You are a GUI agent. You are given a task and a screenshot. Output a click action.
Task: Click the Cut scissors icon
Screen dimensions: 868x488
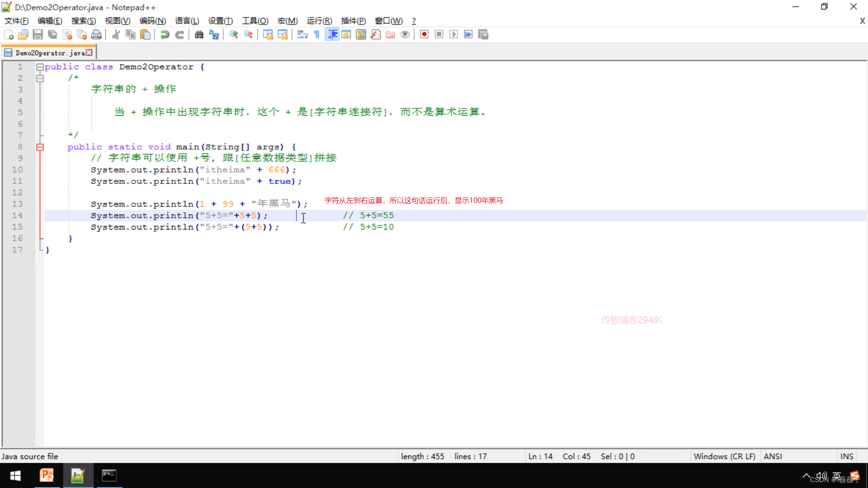click(x=116, y=34)
